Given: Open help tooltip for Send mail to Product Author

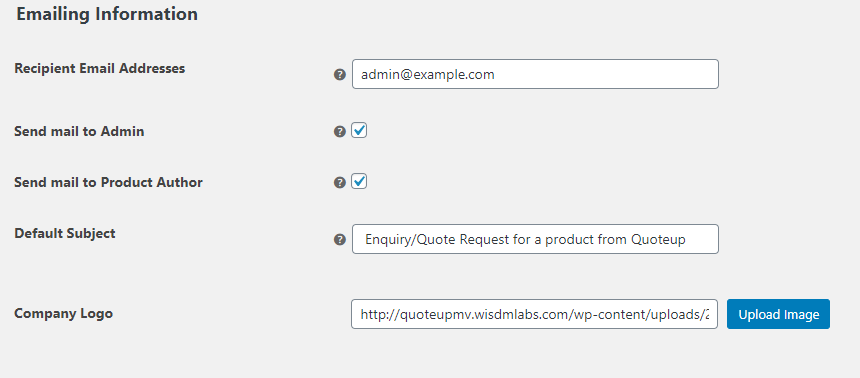Looking at the screenshot, I should coord(340,182).
